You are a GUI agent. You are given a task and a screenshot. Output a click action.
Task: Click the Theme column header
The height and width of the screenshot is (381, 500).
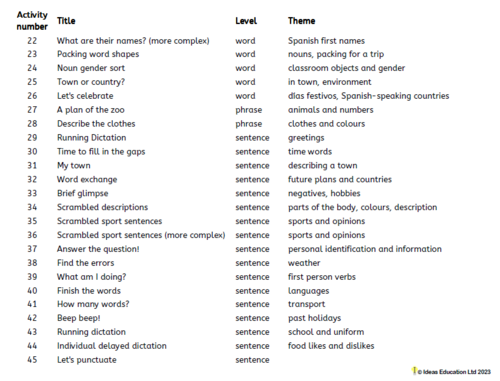[x=301, y=21]
